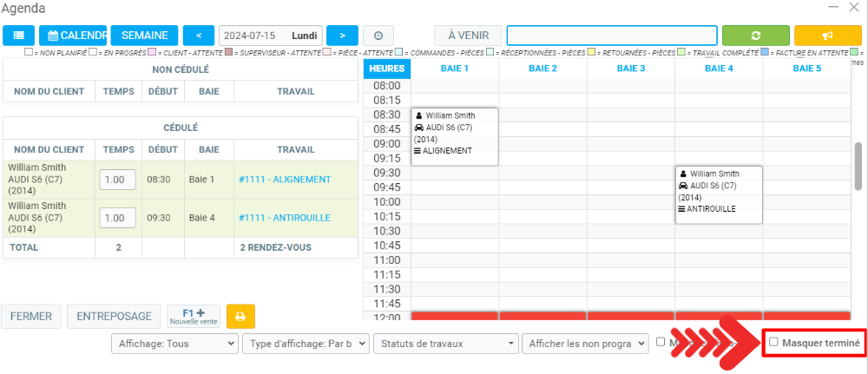Open the #1111 - ALIGNEMENT work link
This screenshot has width=868, height=374.
(284, 180)
